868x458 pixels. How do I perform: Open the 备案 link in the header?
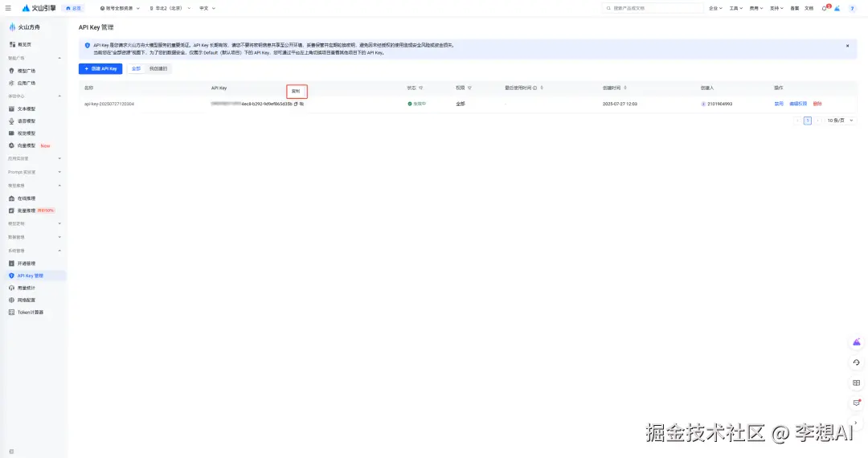pos(794,8)
